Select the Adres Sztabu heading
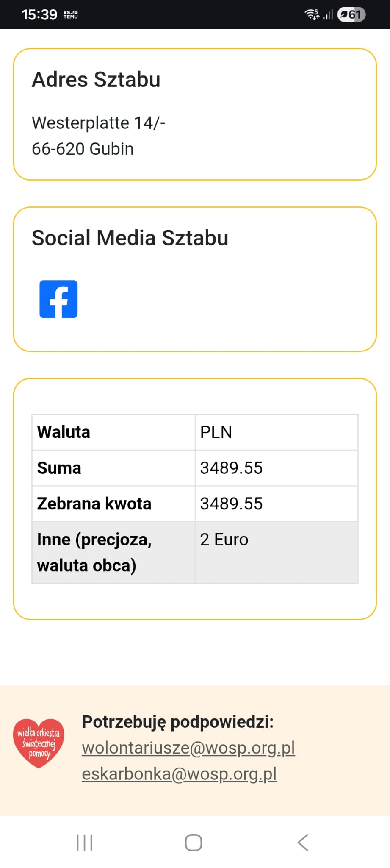390x868 pixels. (x=96, y=80)
